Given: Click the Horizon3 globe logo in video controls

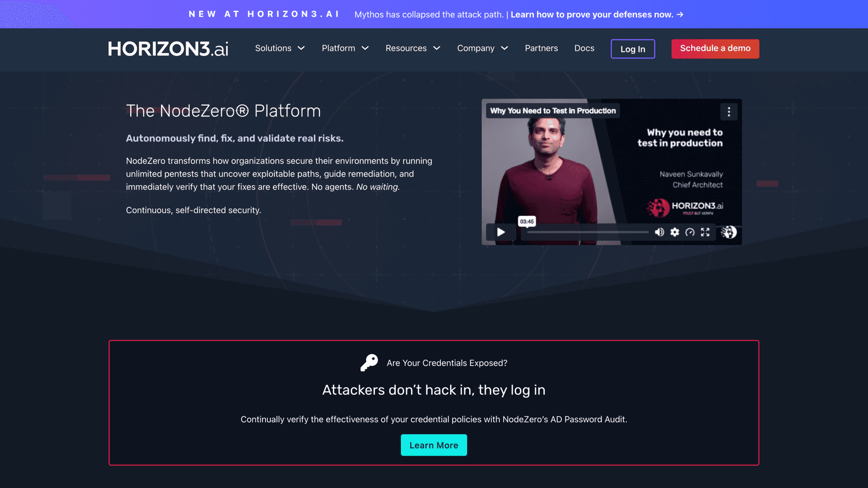Looking at the screenshot, I should (729, 232).
